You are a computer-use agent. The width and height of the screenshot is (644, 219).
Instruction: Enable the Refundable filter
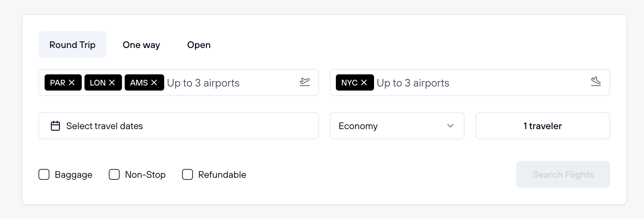tap(187, 174)
